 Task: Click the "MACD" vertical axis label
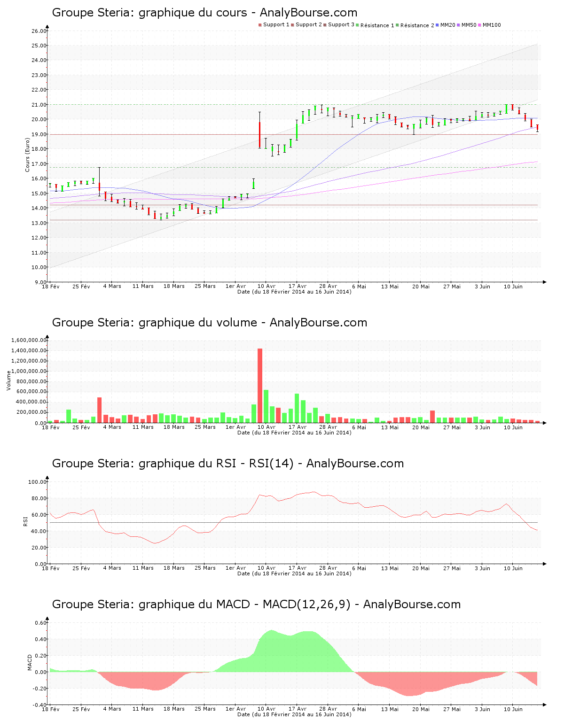click(30, 662)
